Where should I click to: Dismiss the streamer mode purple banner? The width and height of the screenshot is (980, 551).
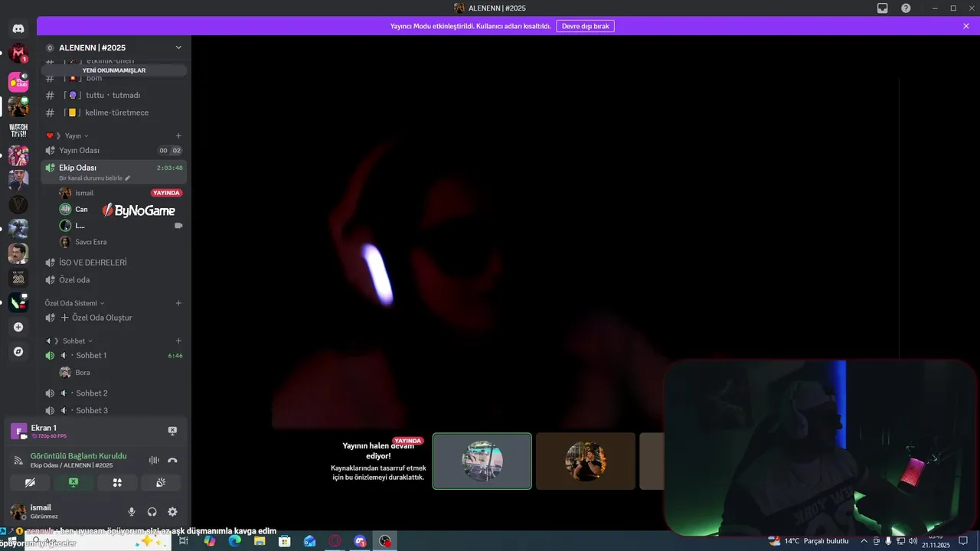(x=966, y=26)
